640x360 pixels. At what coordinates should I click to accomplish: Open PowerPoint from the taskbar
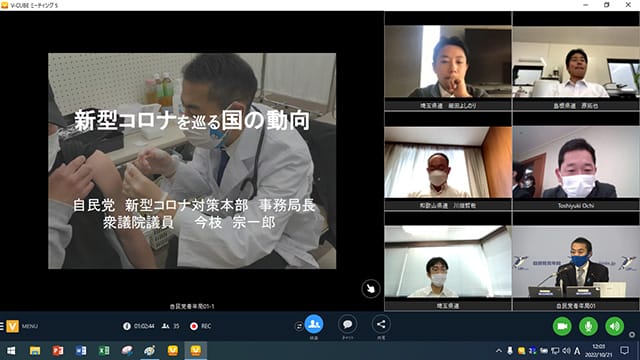58,351
